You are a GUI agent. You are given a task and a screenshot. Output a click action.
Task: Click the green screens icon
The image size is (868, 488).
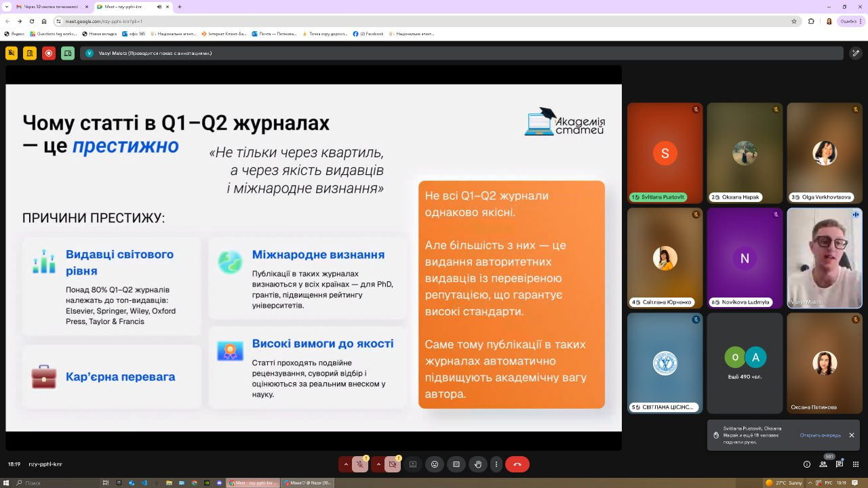(68, 53)
